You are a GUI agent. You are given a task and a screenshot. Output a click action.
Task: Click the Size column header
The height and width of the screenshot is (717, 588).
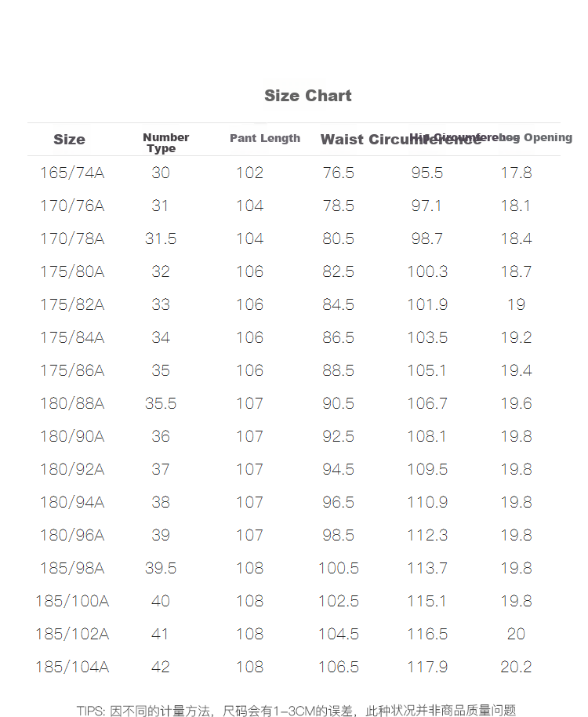pos(69,140)
